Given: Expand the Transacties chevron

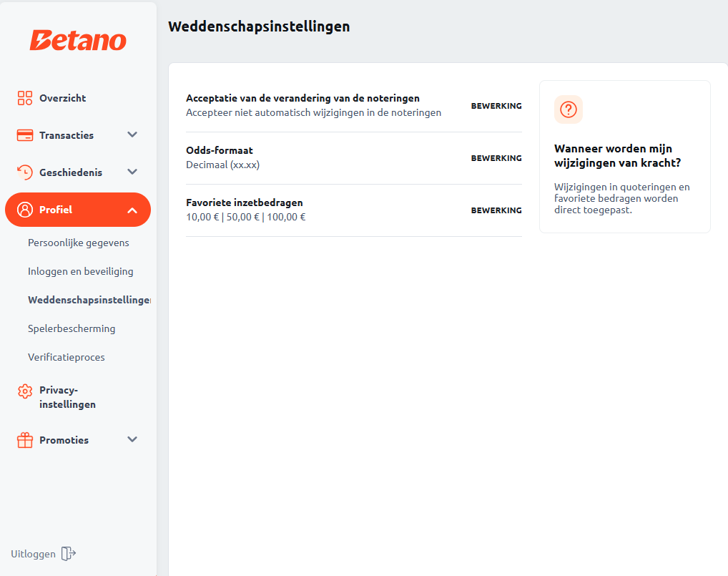Looking at the screenshot, I should (132, 135).
